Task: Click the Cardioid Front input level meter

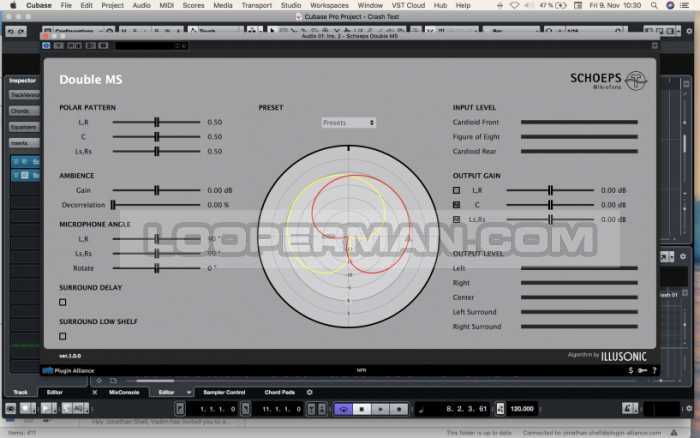Action: coord(579,122)
